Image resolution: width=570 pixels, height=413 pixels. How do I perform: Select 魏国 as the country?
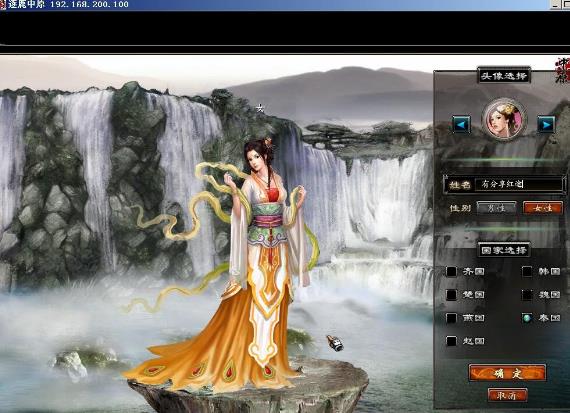point(527,294)
